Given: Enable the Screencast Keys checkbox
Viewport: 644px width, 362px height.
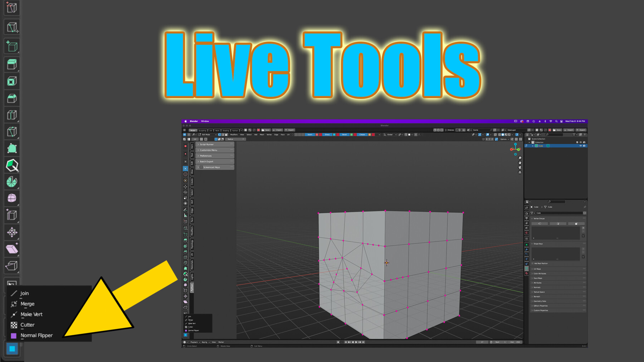Looking at the screenshot, I should click(201, 167).
